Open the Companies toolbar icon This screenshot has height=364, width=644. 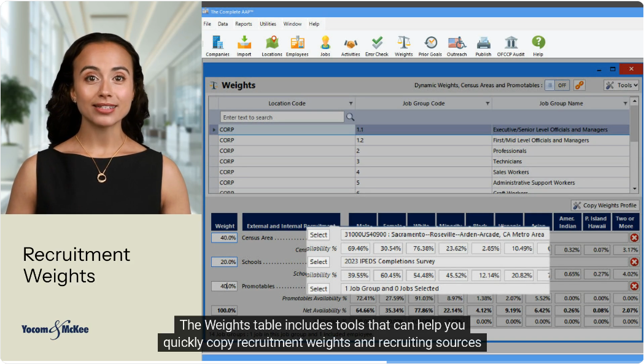point(217,45)
